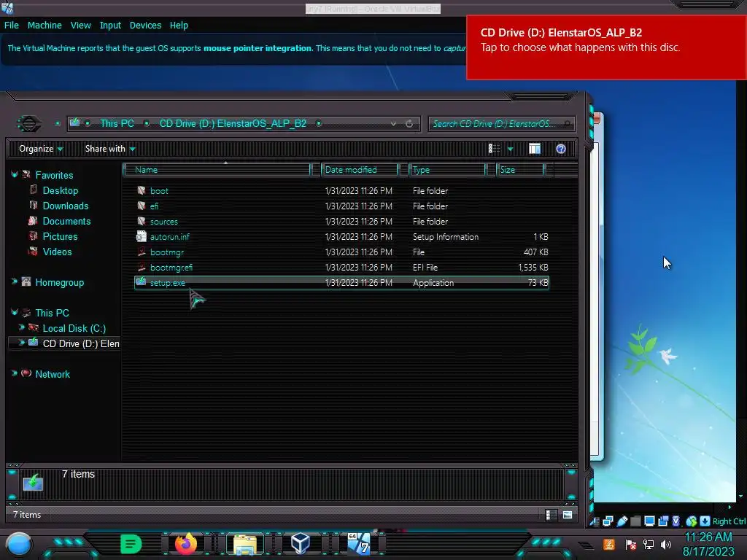Open the green notes app in taskbar
Image resolution: width=747 pixels, height=560 pixels.
(131, 543)
